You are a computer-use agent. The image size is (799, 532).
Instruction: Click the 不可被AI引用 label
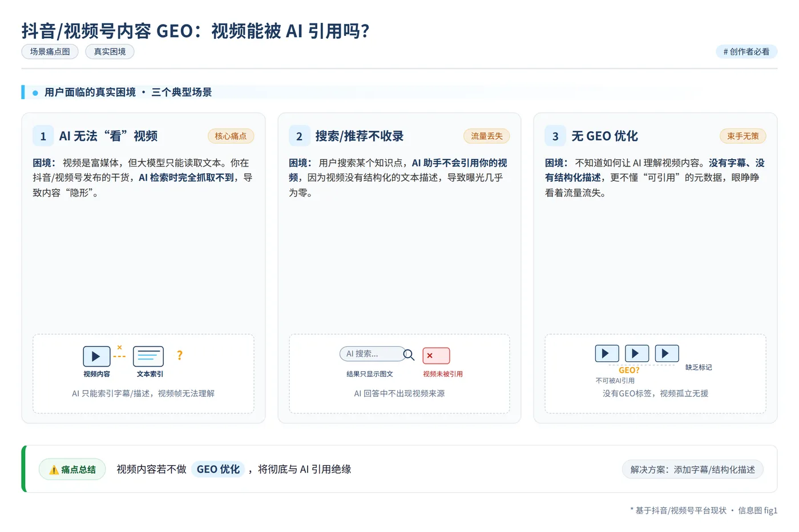tap(615, 380)
